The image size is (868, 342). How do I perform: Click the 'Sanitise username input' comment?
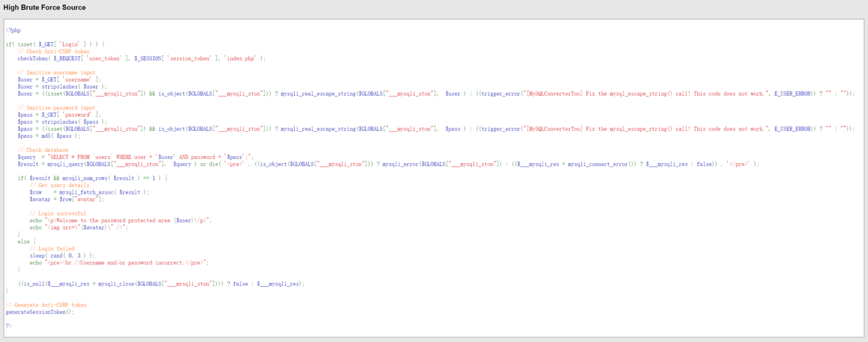[x=57, y=73]
